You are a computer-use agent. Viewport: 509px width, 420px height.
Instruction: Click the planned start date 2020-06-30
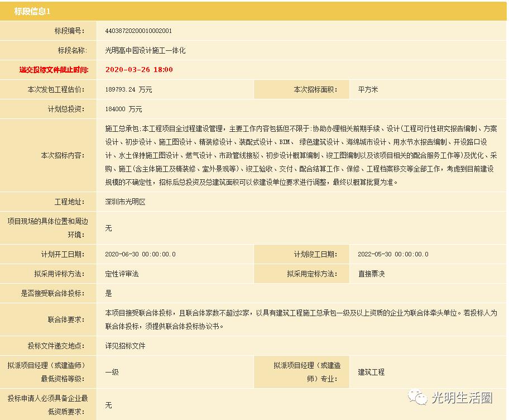tap(144, 254)
